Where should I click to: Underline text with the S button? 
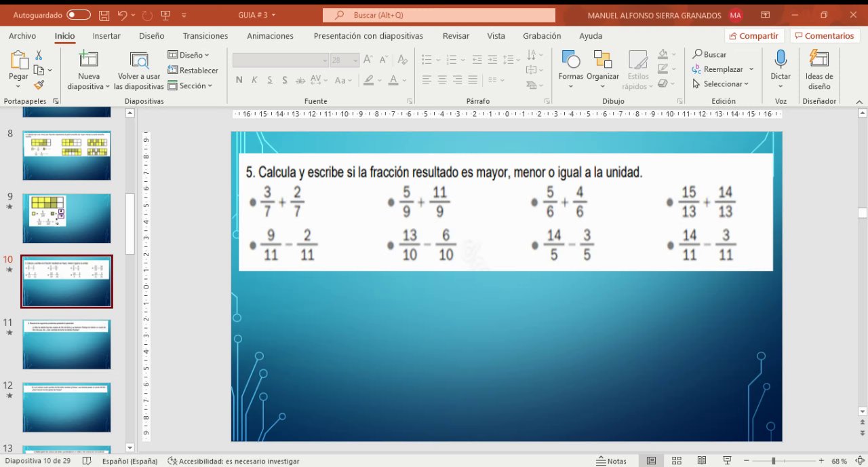[x=269, y=80]
